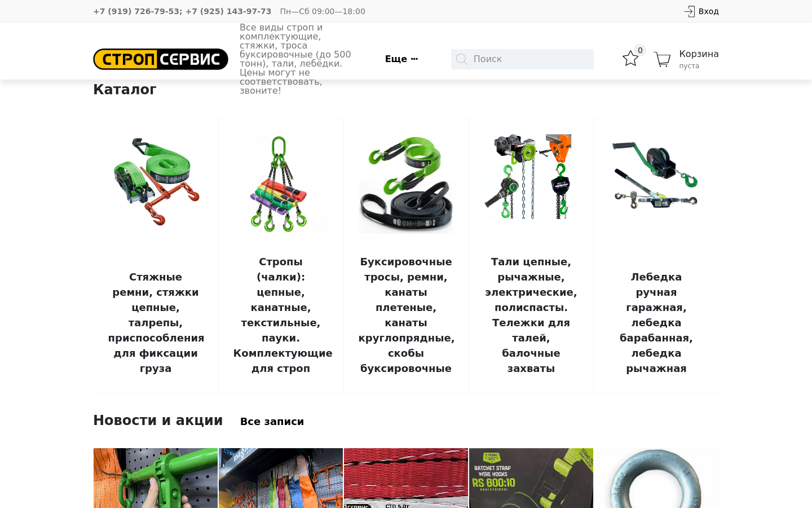Open the Вход login link
The image size is (812, 508).
click(708, 11)
